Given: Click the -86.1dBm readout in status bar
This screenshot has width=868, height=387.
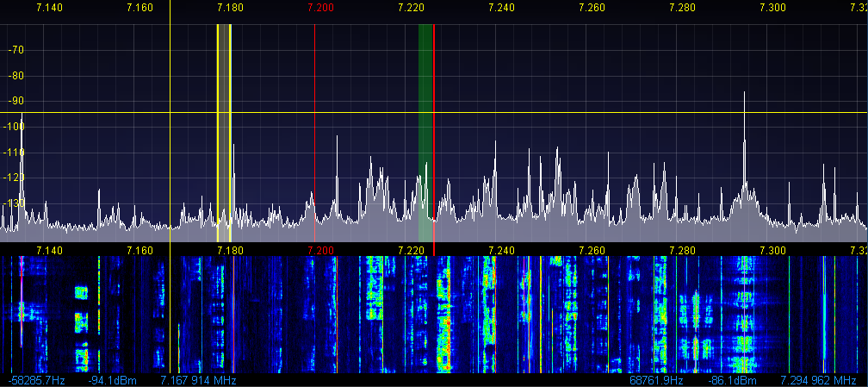Looking at the screenshot, I should 732,380.
